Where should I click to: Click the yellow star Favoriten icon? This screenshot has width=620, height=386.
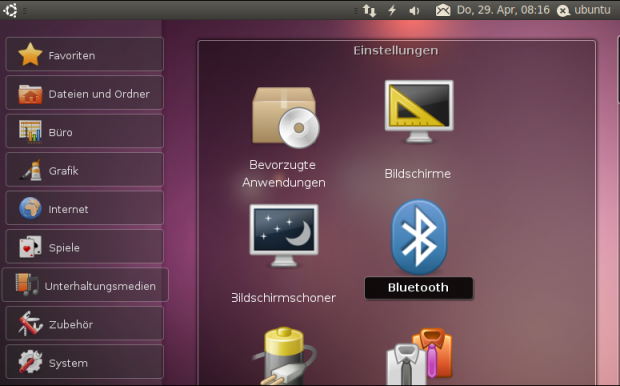click(x=30, y=55)
